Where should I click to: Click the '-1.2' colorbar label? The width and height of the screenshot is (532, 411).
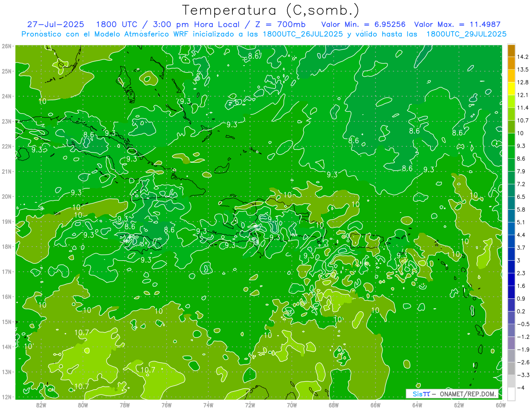tap(523, 337)
